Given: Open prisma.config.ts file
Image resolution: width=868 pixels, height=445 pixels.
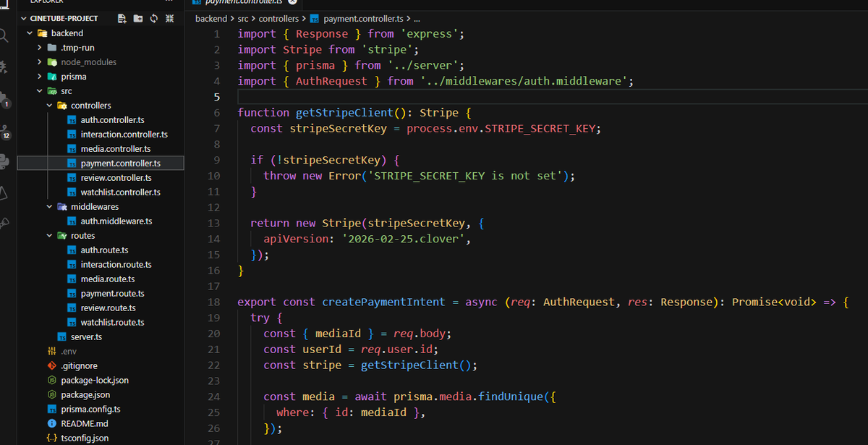Looking at the screenshot, I should pyautogui.click(x=101, y=409).
